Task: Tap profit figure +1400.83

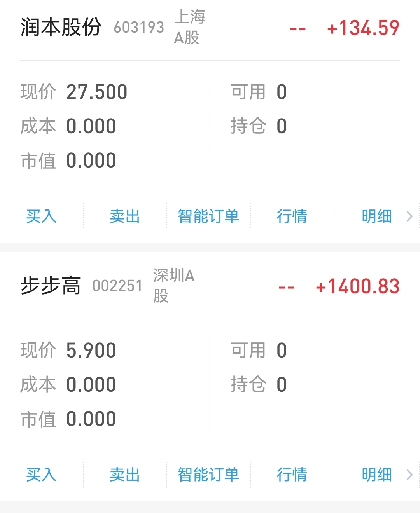Action: coord(358,287)
